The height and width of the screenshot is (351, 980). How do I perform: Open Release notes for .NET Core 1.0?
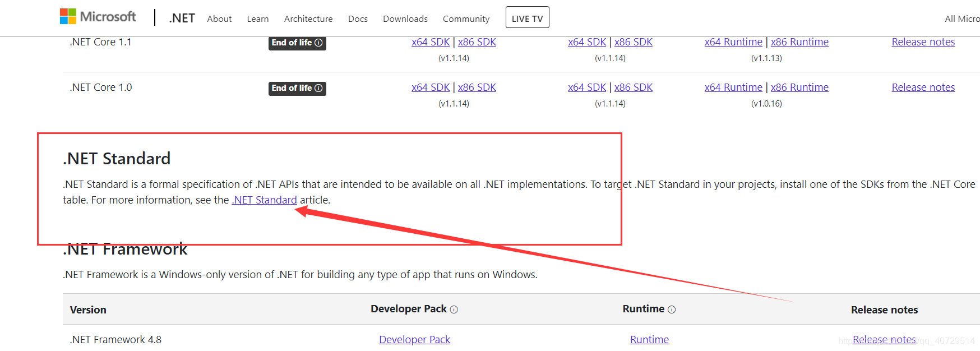[x=923, y=87]
